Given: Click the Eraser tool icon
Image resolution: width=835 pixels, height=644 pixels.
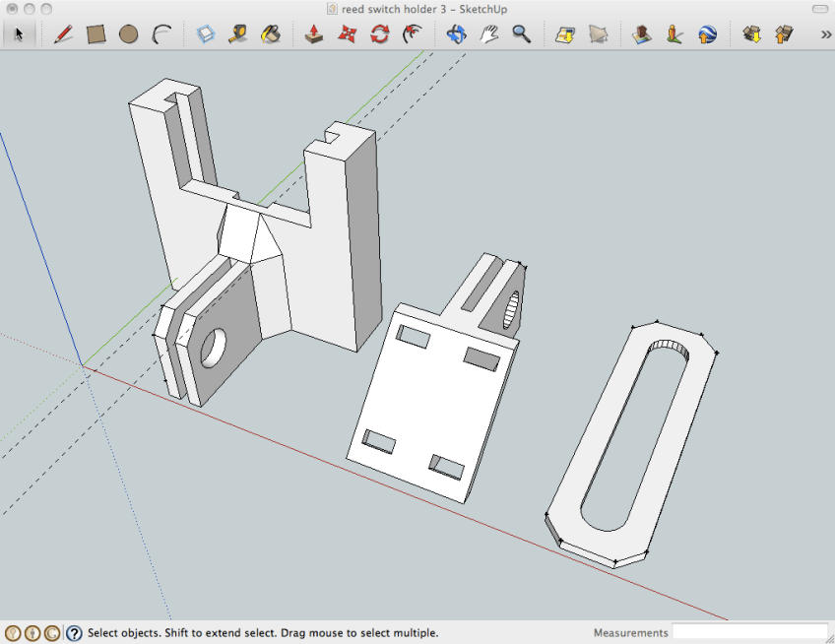Looking at the screenshot, I should [205, 34].
